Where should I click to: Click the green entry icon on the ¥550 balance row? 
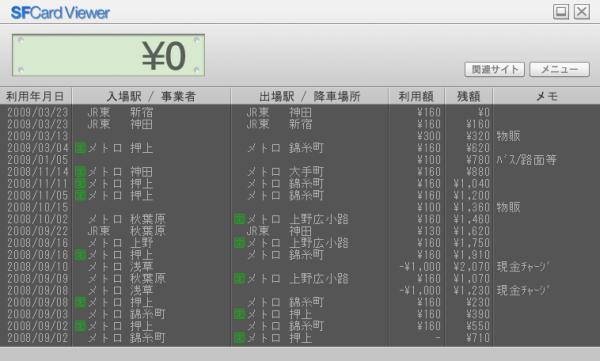[x=80, y=326]
